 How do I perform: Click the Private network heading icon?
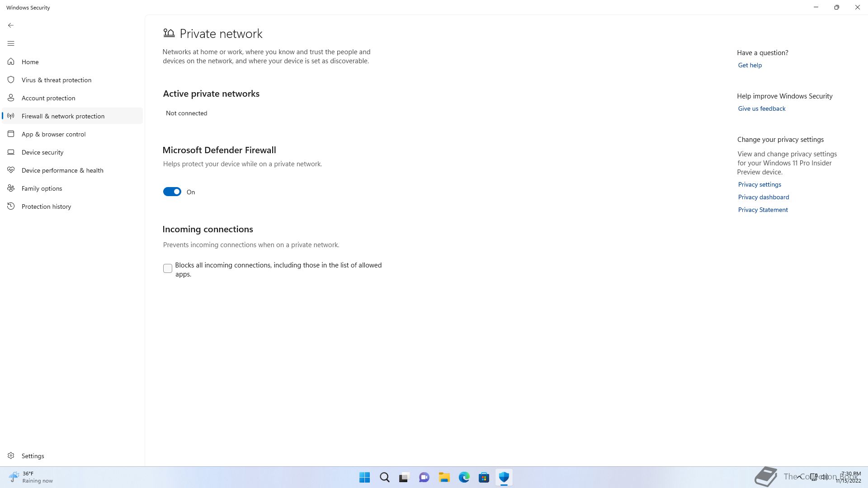click(x=169, y=33)
